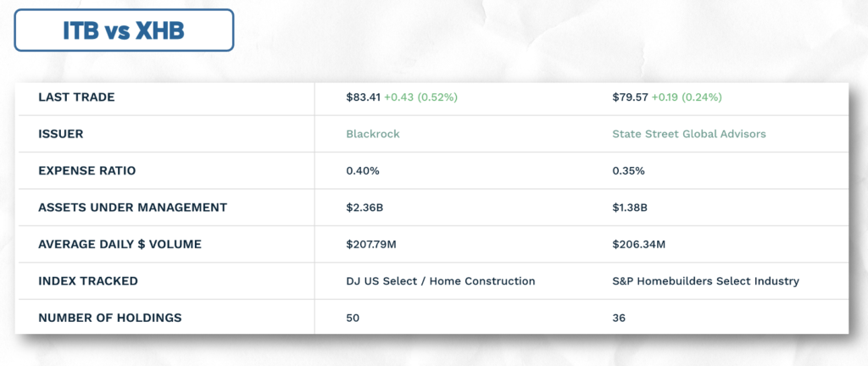
Task: Click XHB last trade price $79.57
Action: pos(630,97)
